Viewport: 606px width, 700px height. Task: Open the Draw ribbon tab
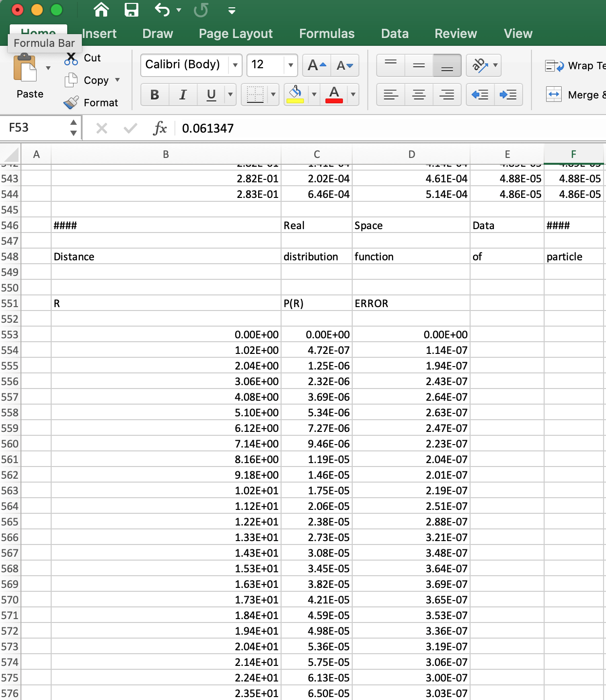click(x=157, y=34)
